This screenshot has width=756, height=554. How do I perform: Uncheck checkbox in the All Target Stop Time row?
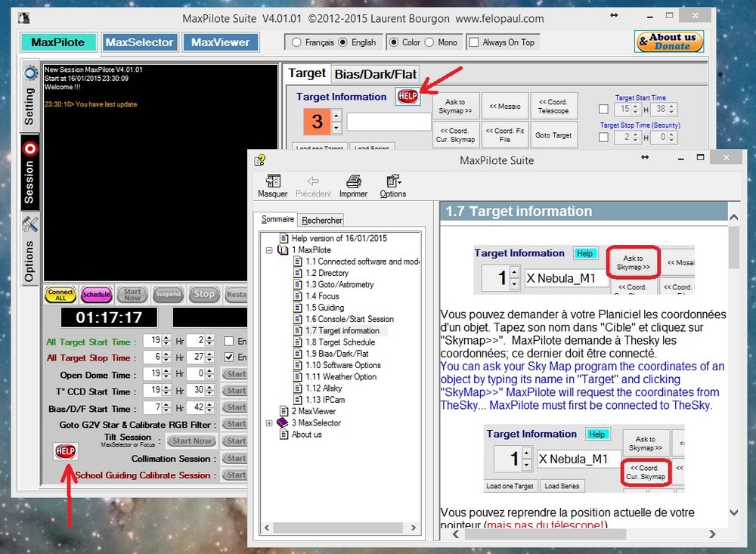(229, 357)
